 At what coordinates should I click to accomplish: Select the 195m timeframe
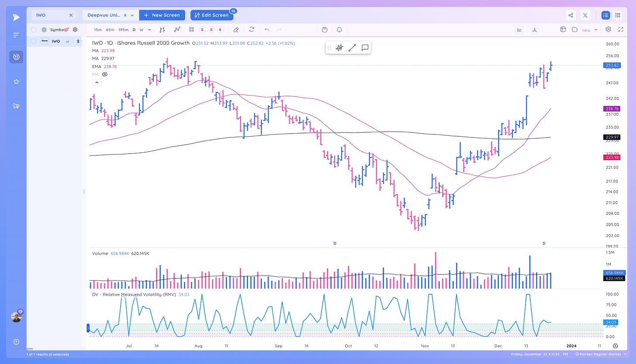click(x=124, y=30)
